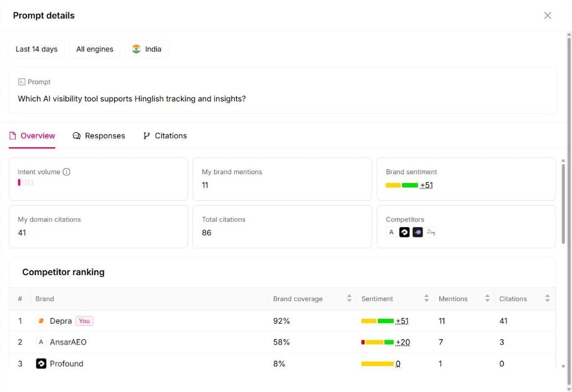Click Profound's 0 sentiment score
Viewport: 572px width, 392px height.
[x=398, y=363]
